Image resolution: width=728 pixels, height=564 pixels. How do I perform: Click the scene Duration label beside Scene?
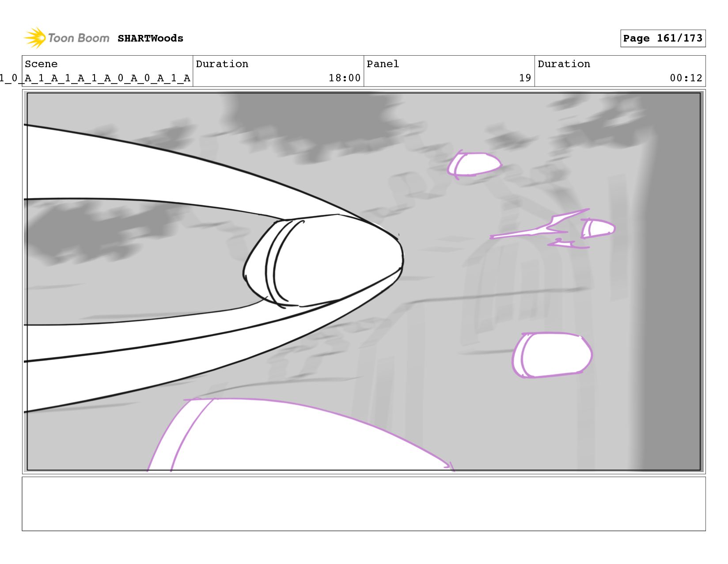(222, 64)
